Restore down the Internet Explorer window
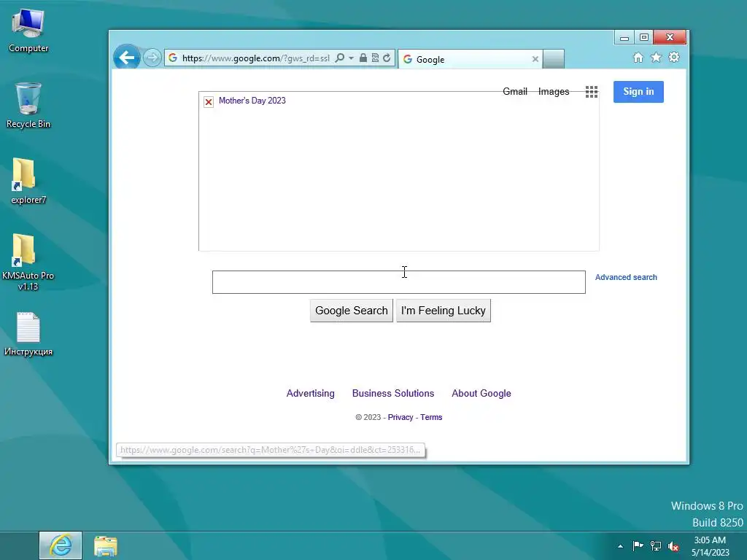The height and width of the screenshot is (560, 747). pos(644,37)
